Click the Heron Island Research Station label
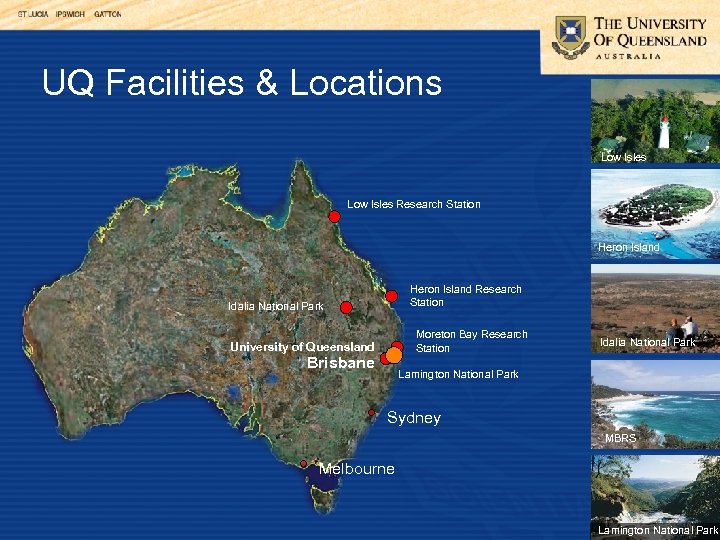 pyautogui.click(x=466, y=296)
